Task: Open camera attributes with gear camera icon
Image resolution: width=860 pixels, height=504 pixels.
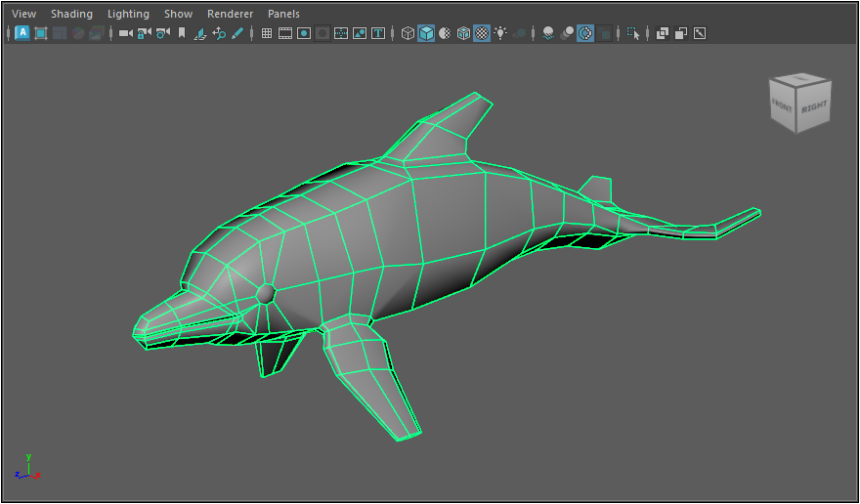Action: [x=162, y=33]
